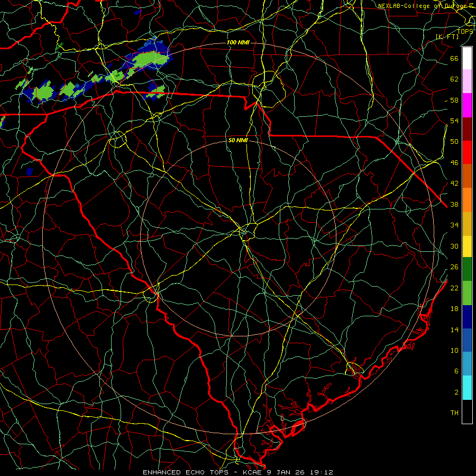Image resolution: width=476 pixels, height=476 pixels.
Task: Click the legend scale value 26
Action: click(x=454, y=267)
